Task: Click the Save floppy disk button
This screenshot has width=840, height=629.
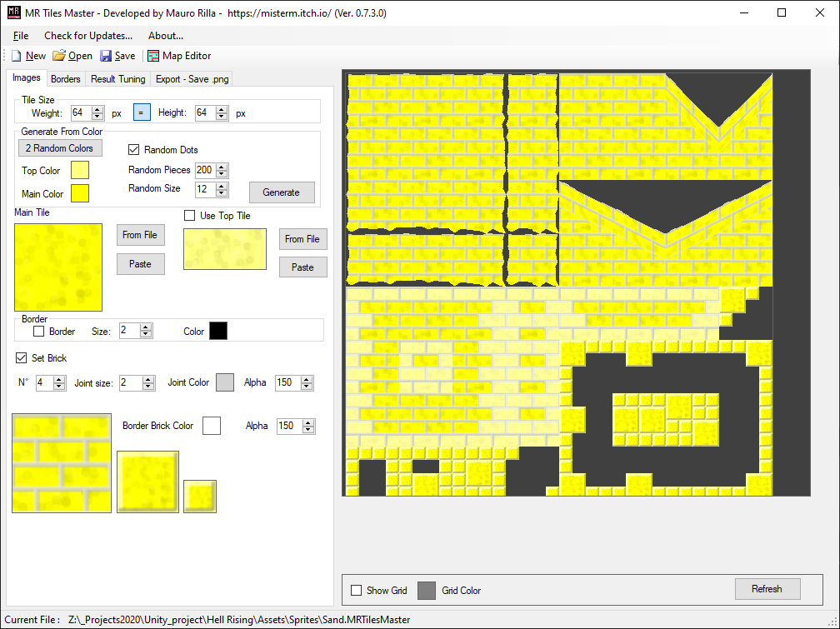Action: [117, 56]
